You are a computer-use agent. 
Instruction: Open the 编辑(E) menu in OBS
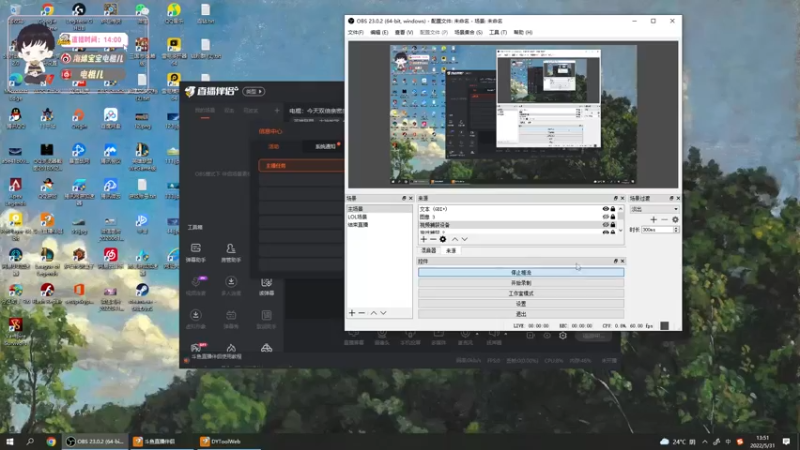pos(379,32)
